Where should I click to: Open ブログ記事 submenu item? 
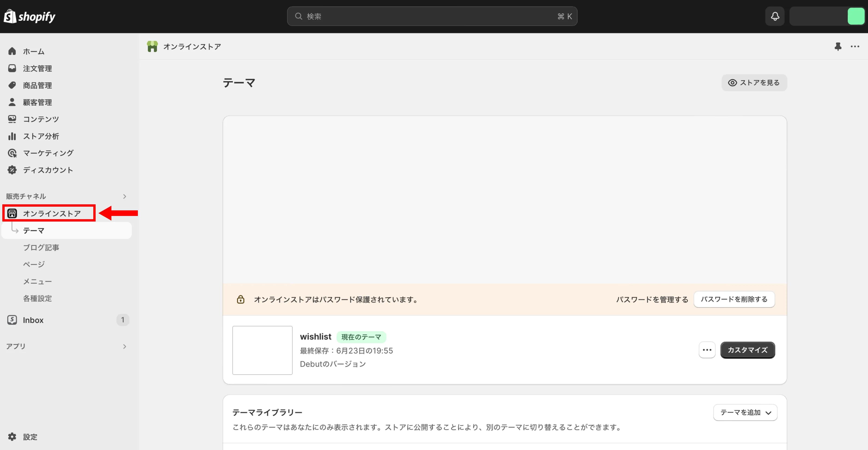coord(41,248)
